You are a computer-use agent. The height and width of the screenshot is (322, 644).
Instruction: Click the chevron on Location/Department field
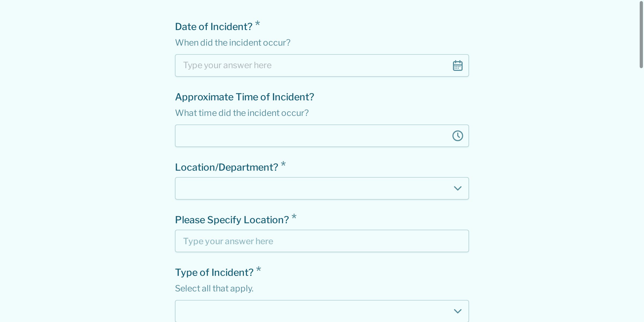[458, 188]
